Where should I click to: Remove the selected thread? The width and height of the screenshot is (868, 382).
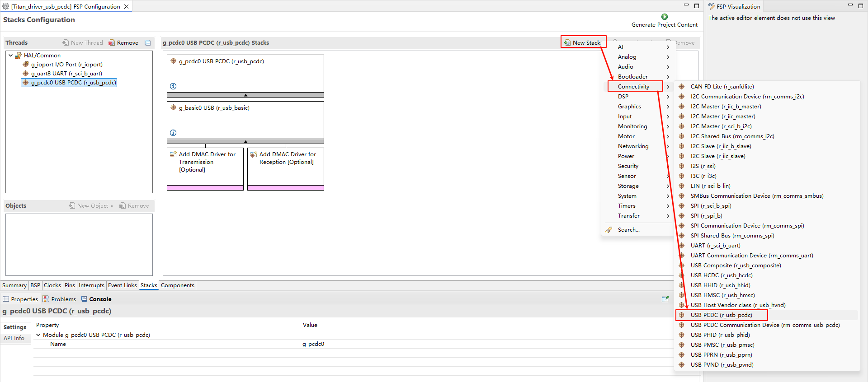pyautogui.click(x=123, y=43)
